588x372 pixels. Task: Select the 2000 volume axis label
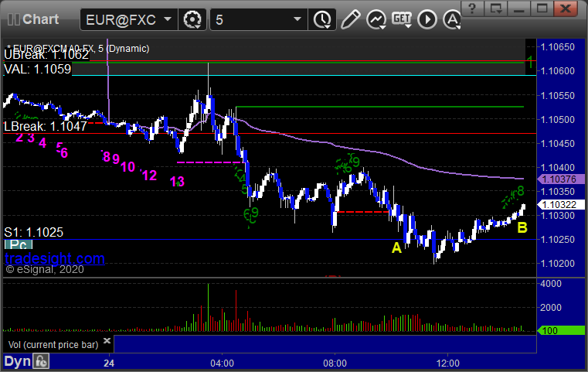pos(551,308)
